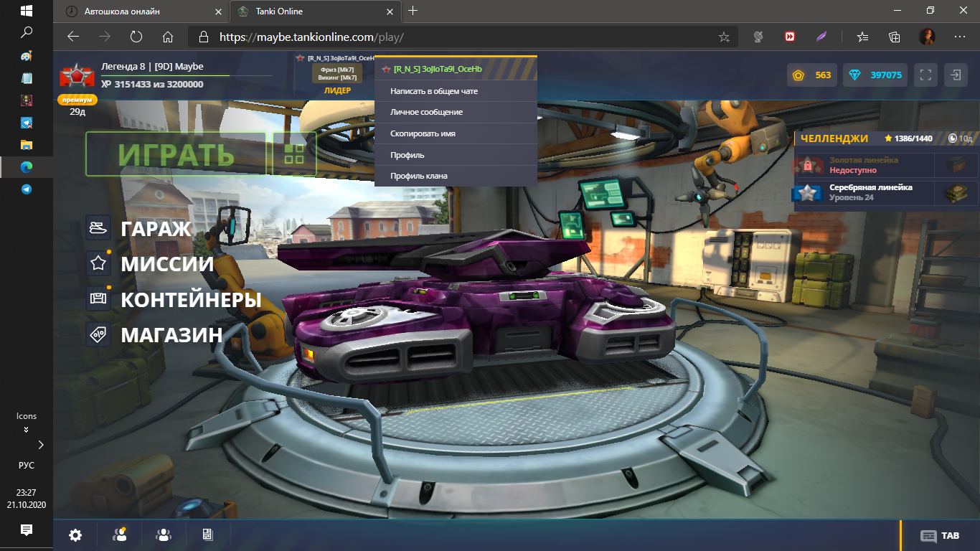Click the locked Золотая линейка reward thumbnail
980x551 pixels.
[956, 166]
